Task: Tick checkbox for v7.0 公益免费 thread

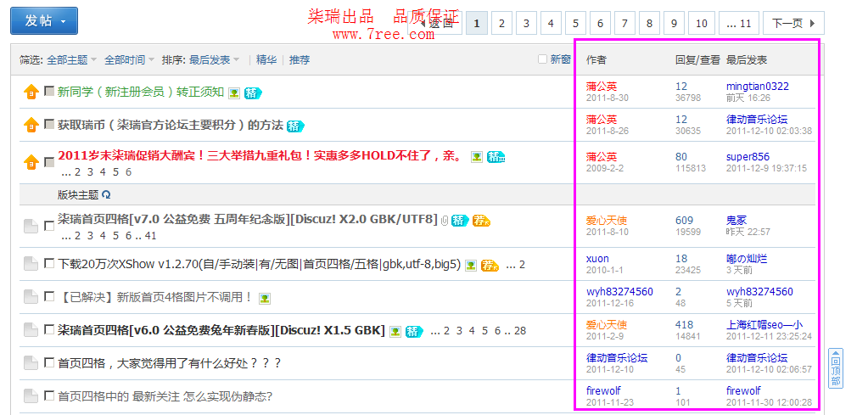Action: click(x=49, y=226)
